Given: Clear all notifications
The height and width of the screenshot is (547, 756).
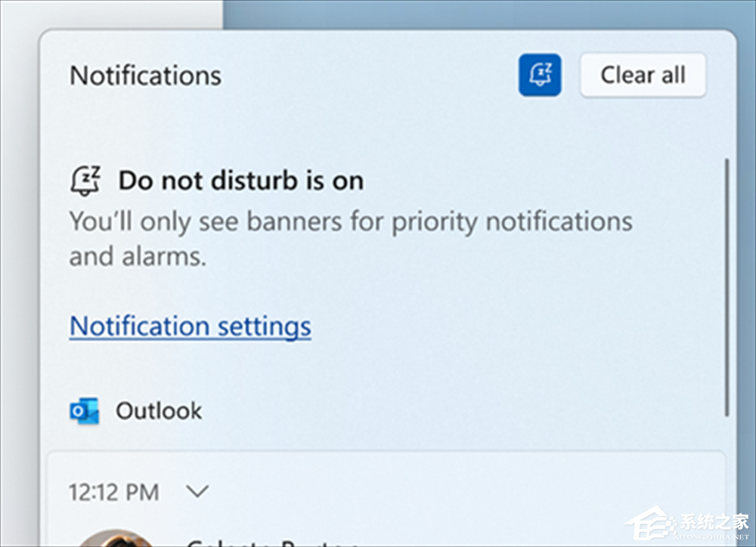Looking at the screenshot, I should point(643,76).
